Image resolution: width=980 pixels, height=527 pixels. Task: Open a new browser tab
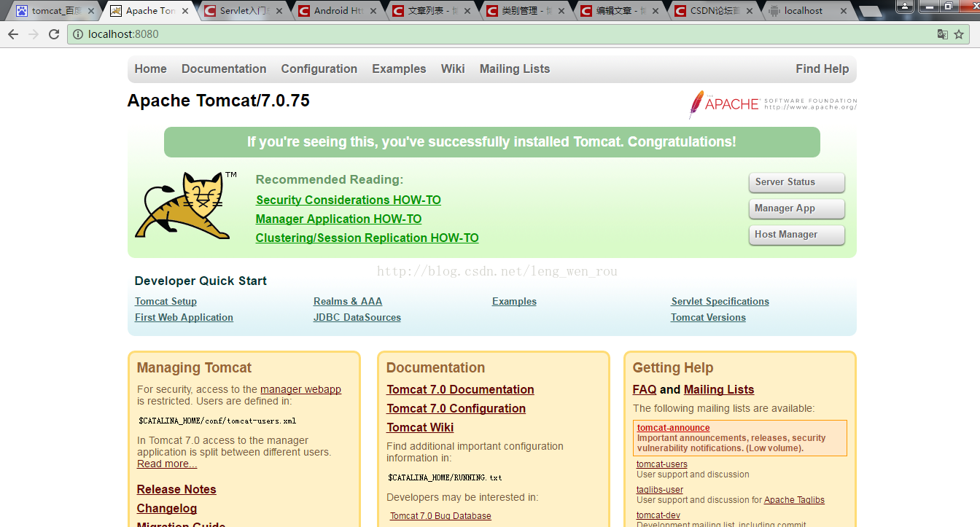click(869, 12)
